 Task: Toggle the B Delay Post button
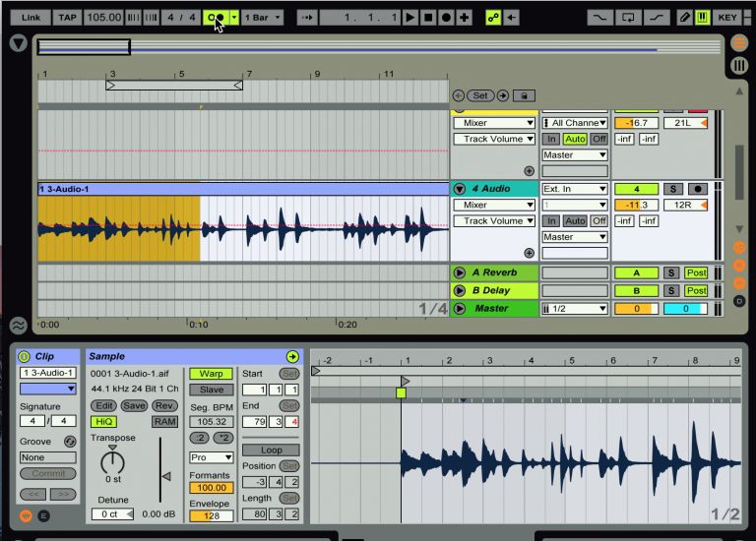pos(696,291)
